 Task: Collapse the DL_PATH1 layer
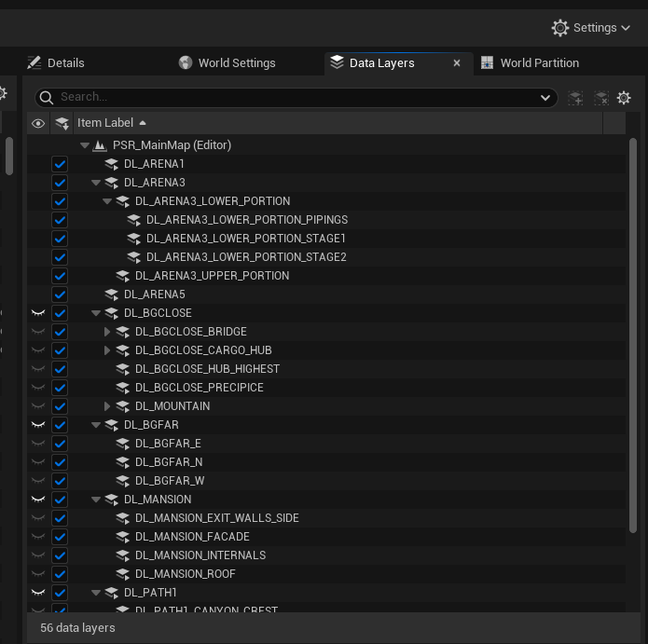96,593
